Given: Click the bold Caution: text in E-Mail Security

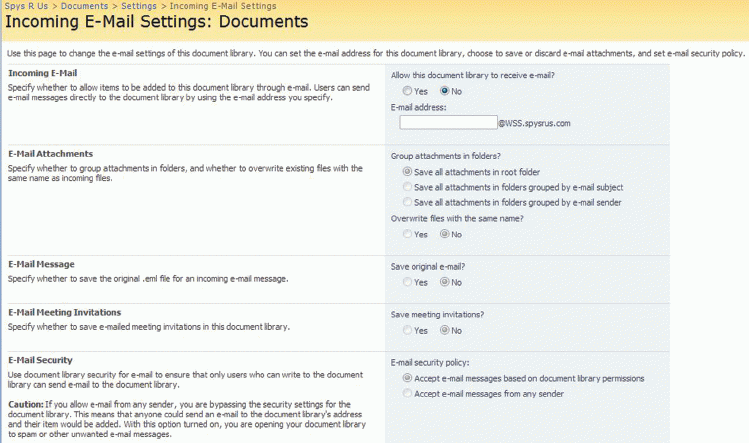Looking at the screenshot, I should (26, 404).
